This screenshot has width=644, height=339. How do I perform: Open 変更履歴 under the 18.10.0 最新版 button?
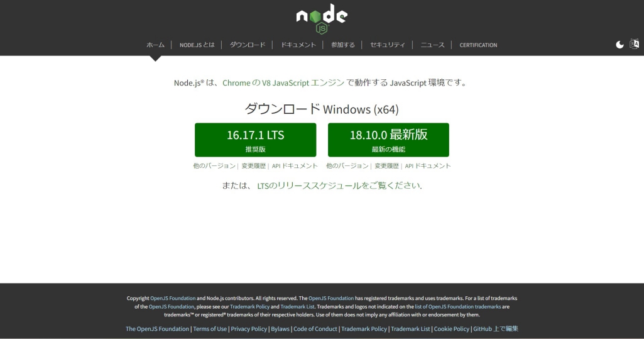pos(386,165)
